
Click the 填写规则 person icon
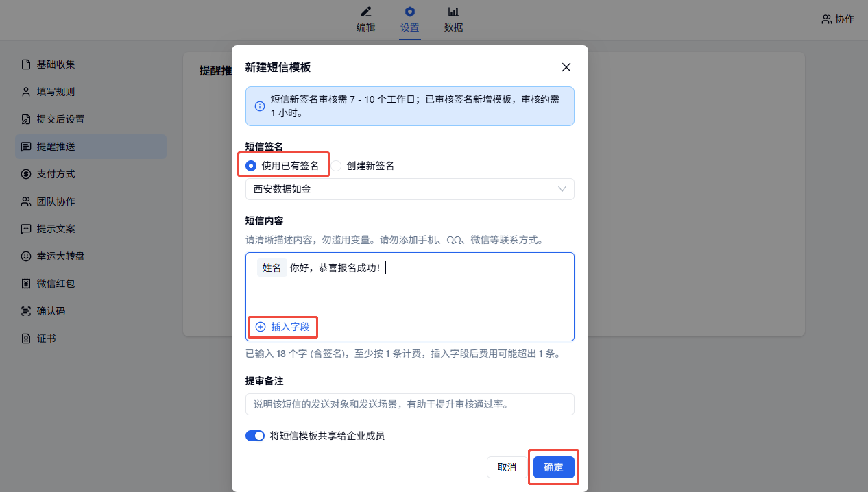pyautogui.click(x=26, y=92)
